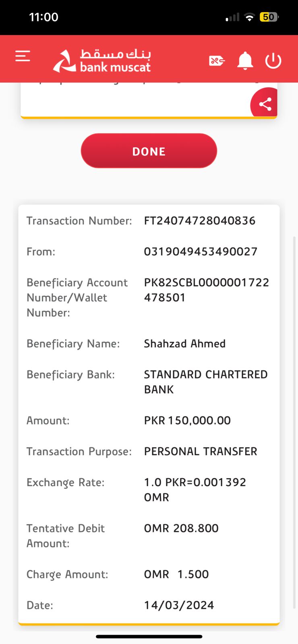Tap the cellular signal bars
This screenshot has width=298, height=644.
232,17
